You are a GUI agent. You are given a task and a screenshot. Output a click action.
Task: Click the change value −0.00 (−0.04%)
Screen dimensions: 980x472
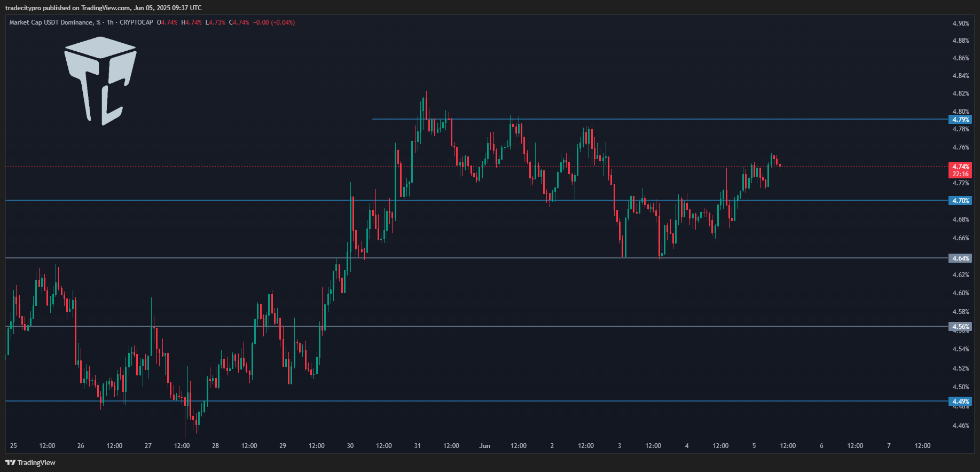(x=274, y=22)
